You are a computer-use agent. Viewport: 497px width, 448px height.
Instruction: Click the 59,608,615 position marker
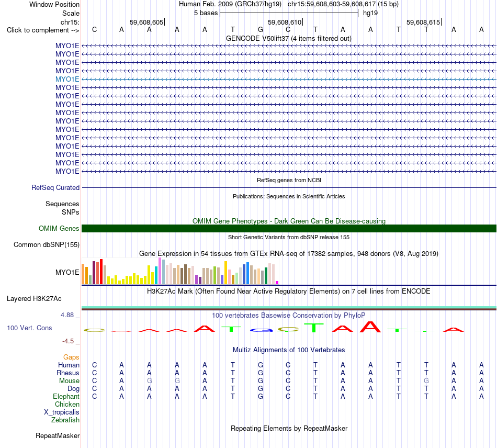(423, 22)
